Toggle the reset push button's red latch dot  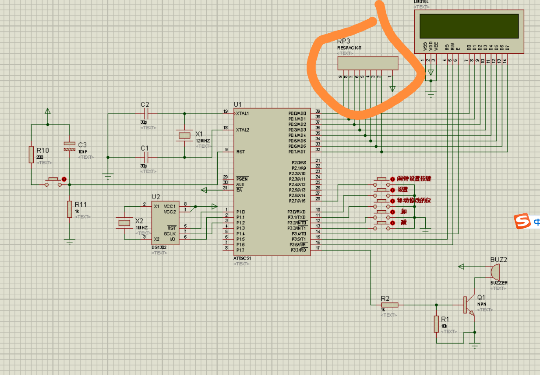pos(64,179)
